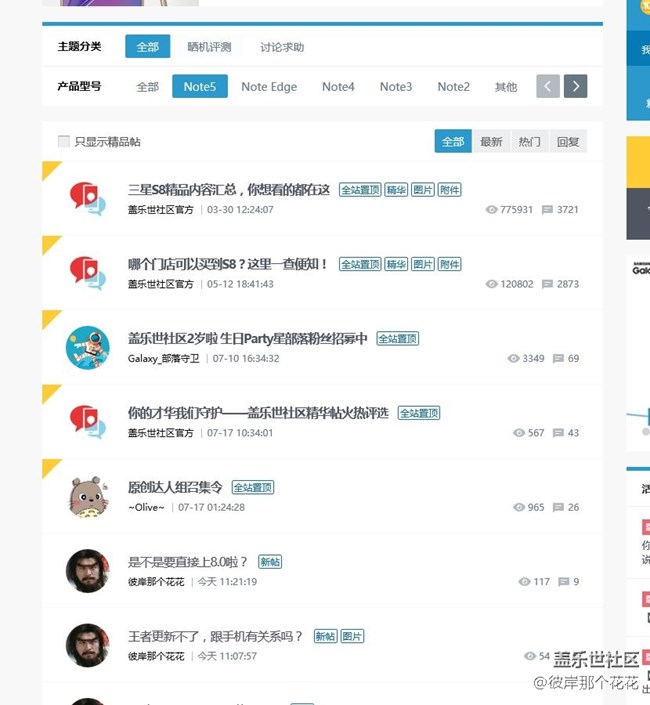Click view count eye icon 567
The height and width of the screenshot is (705, 650).
point(519,433)
